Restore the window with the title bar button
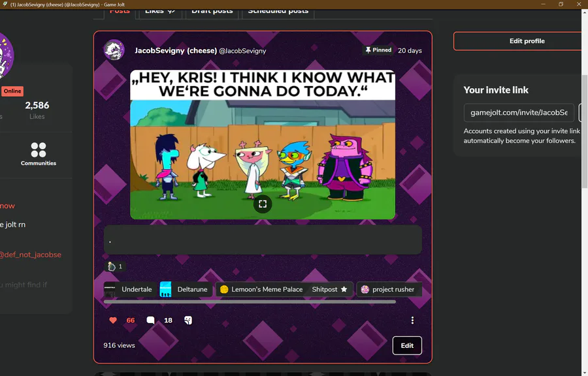 [561, 4]
